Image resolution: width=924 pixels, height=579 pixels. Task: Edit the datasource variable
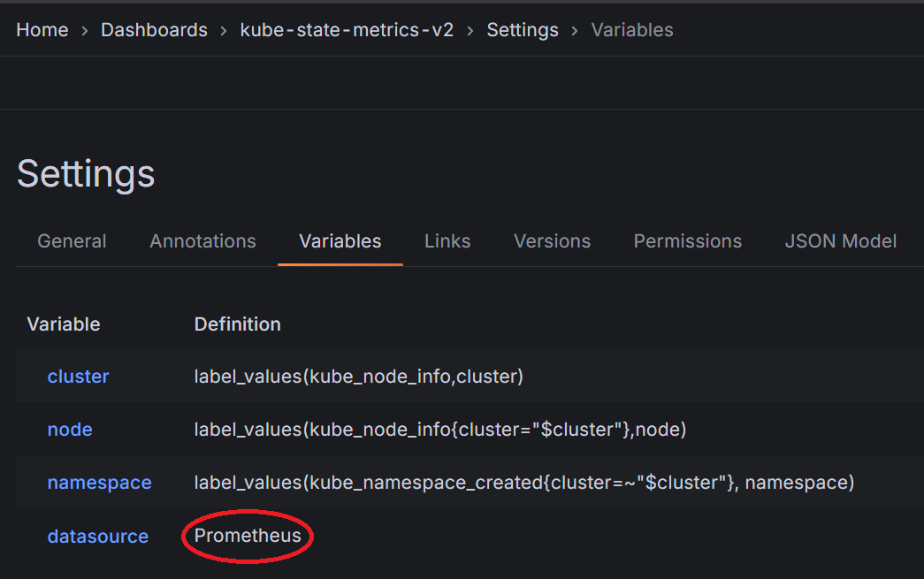point(97,537)
